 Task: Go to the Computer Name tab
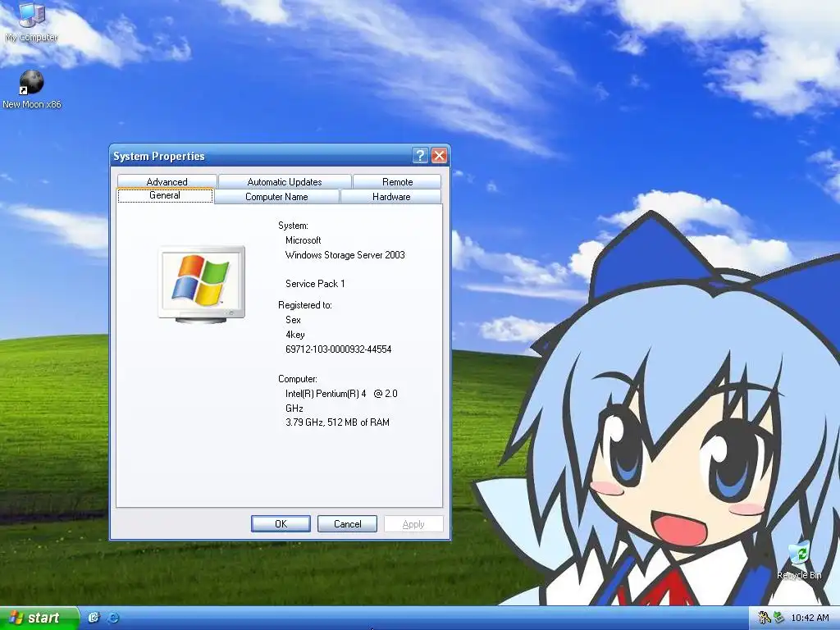pos(276,197)
